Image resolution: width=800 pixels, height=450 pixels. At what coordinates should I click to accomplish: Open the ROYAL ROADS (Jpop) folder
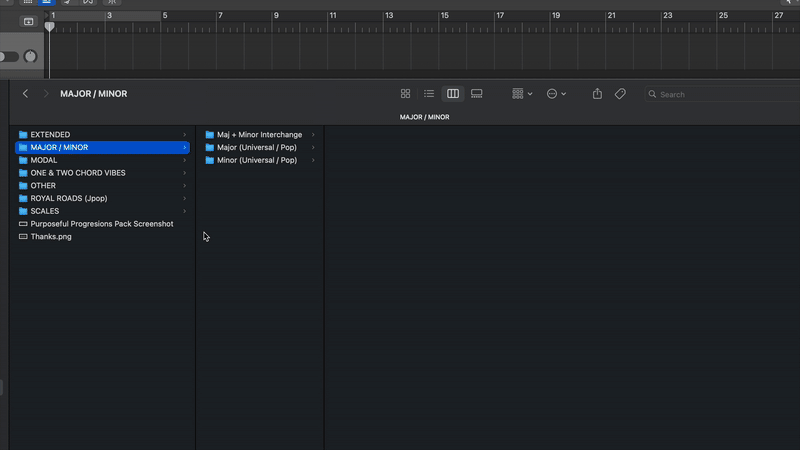coord(72,198)
